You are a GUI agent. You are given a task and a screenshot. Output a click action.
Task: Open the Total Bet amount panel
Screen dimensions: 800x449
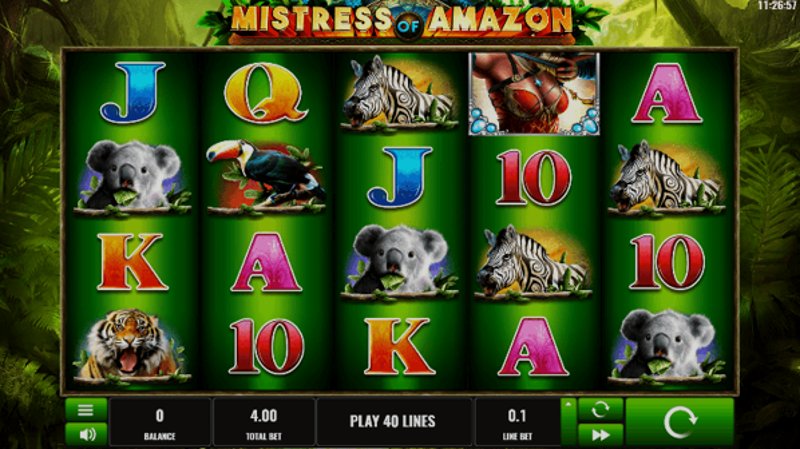click(264, 422)
